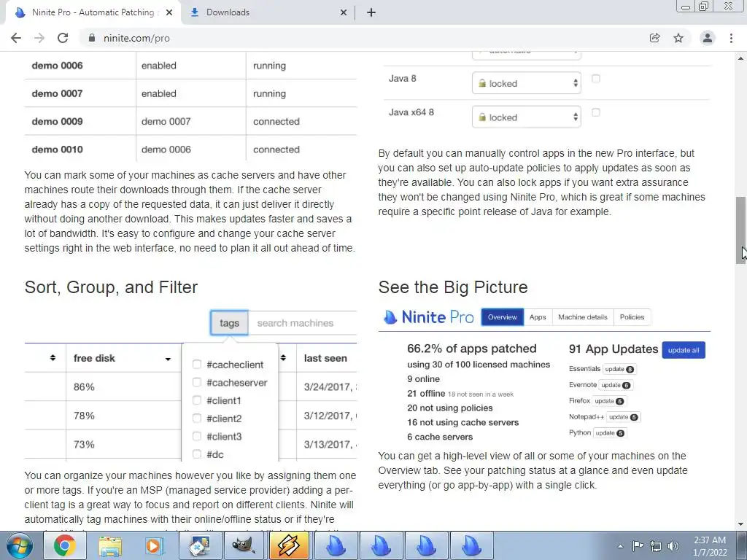The image size is (747, 560).
Task: Open the free disk column dropdown arrow
Action: click(x=168, y=359)
